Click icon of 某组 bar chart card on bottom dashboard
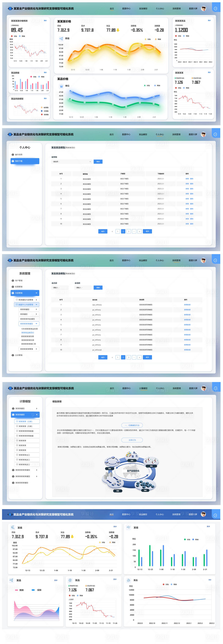 point(128,527)
